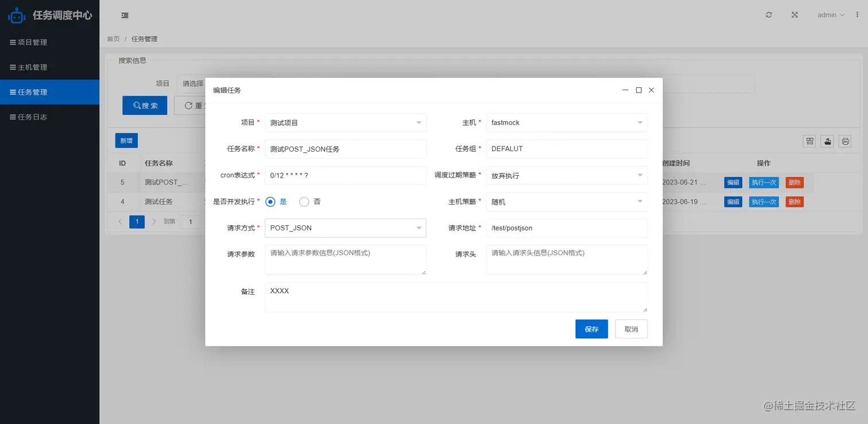Select 项目管理 in the sidebar
Screen dimensions: 868x424
(x=33, y=41)
